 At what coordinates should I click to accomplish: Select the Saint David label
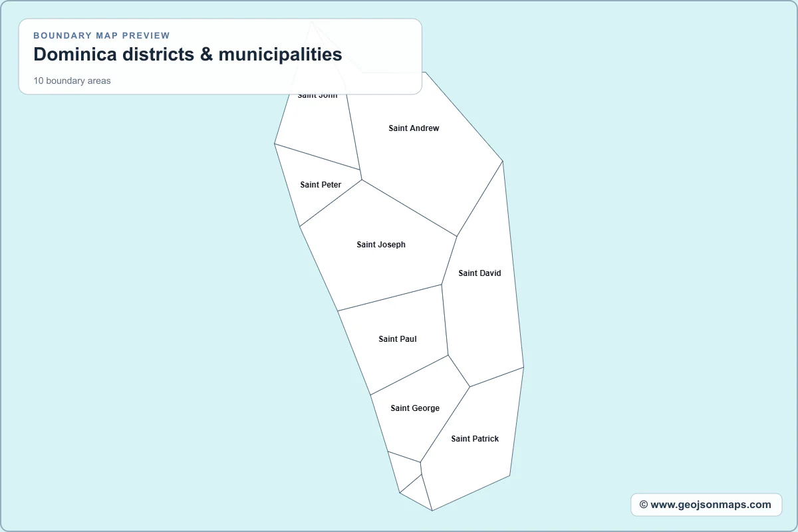[x=479, y=273]
